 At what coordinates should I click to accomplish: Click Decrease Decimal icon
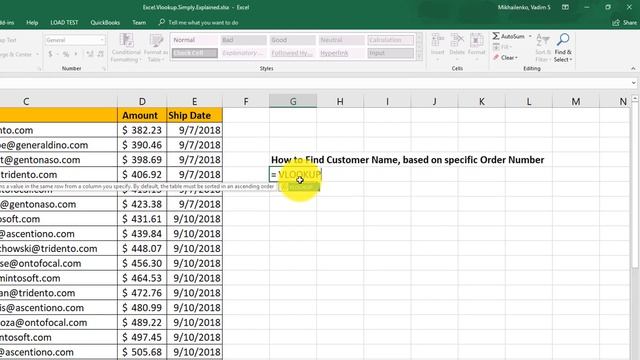(100, 54)
